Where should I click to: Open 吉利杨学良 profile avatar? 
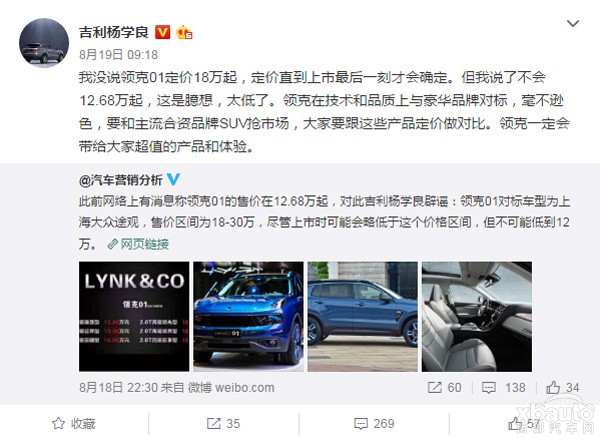point(44,43)
